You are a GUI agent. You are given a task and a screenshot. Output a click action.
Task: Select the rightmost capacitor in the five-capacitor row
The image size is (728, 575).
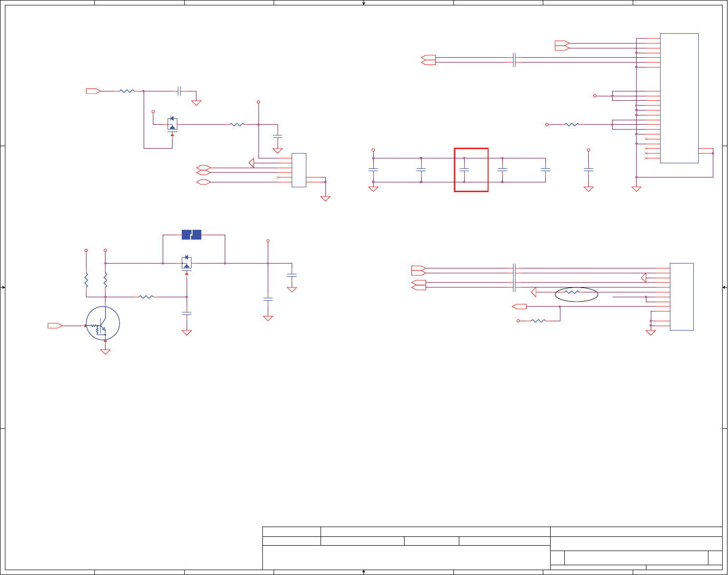545,170
